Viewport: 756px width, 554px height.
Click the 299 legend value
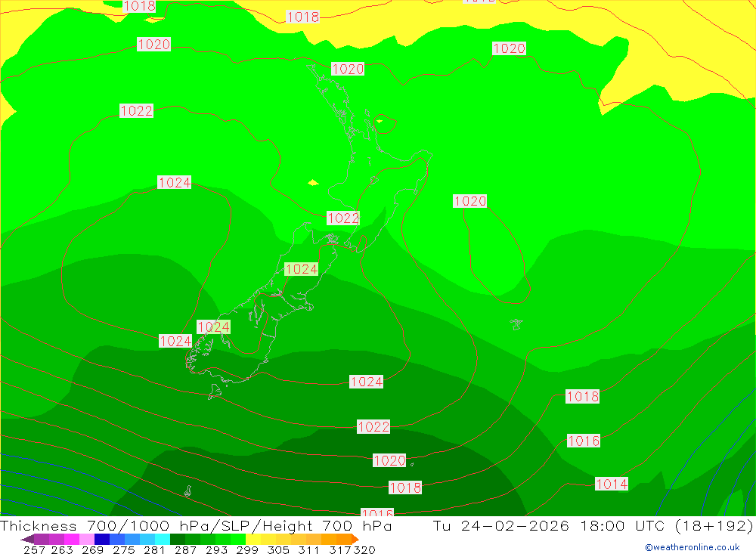pos(247,549)
